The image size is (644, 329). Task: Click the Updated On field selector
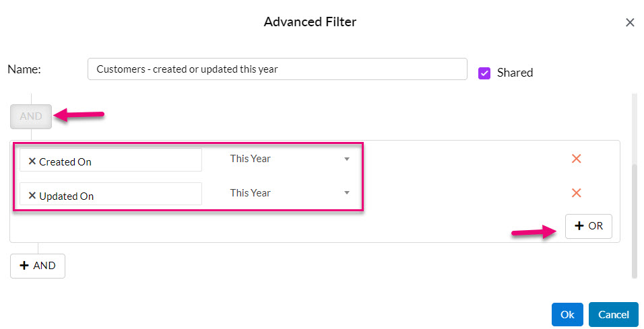coord(110,194)
